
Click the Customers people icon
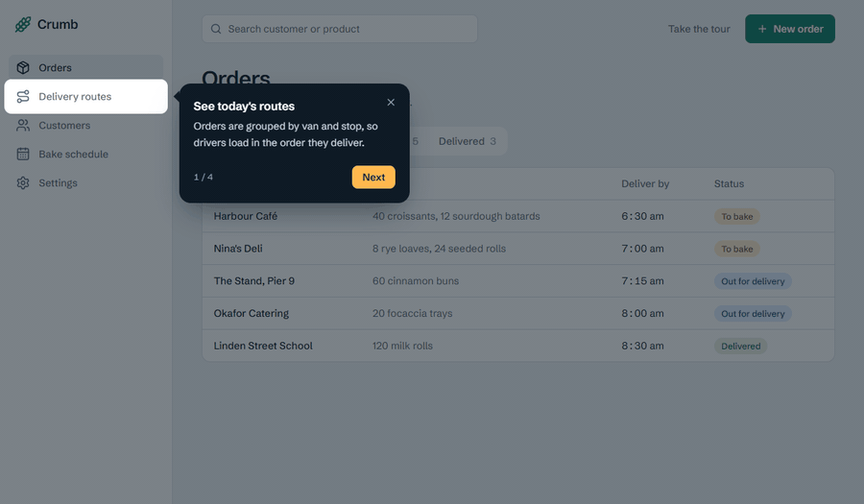pos(23,125)
